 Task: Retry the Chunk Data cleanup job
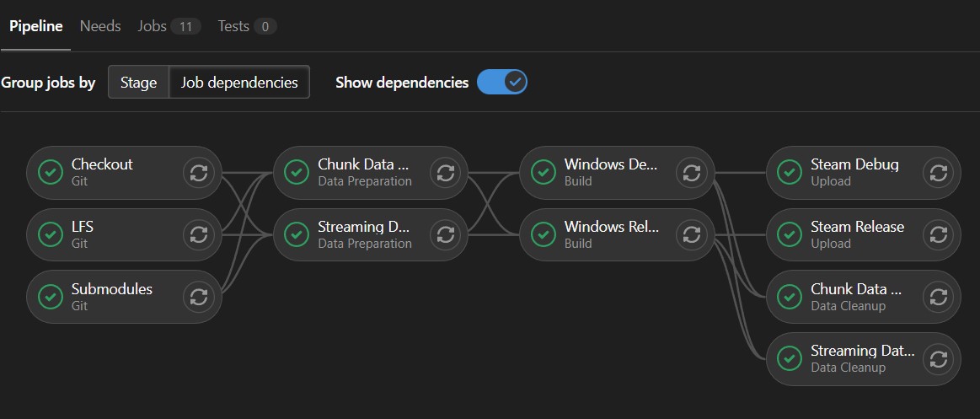(938, 297)
